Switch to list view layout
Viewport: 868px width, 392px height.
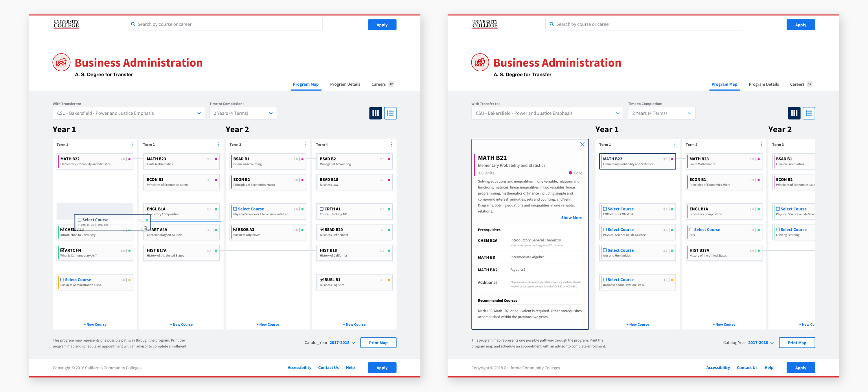(x=391, y=113)
